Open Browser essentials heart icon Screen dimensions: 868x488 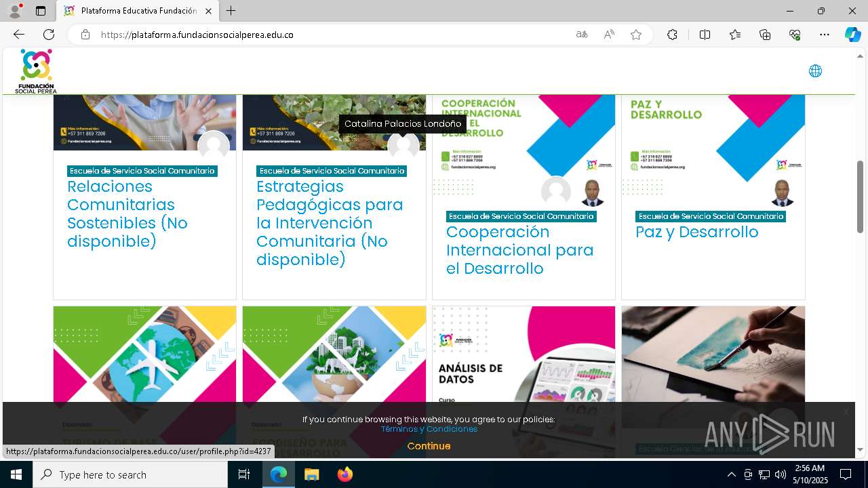click(795, 35)
